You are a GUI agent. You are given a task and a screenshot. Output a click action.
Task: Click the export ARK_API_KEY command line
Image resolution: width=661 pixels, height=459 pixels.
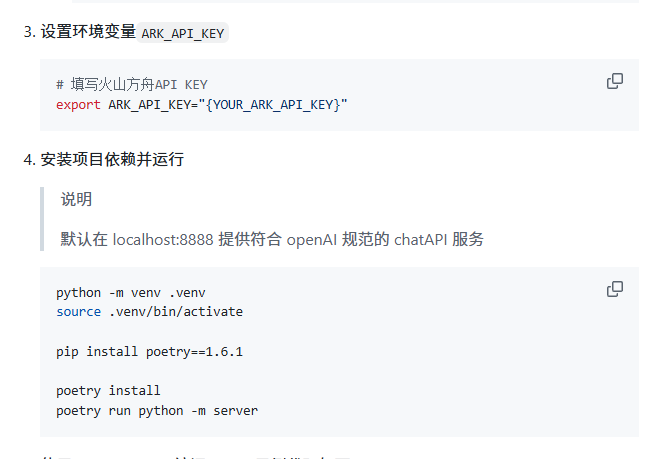pos(202,104)
